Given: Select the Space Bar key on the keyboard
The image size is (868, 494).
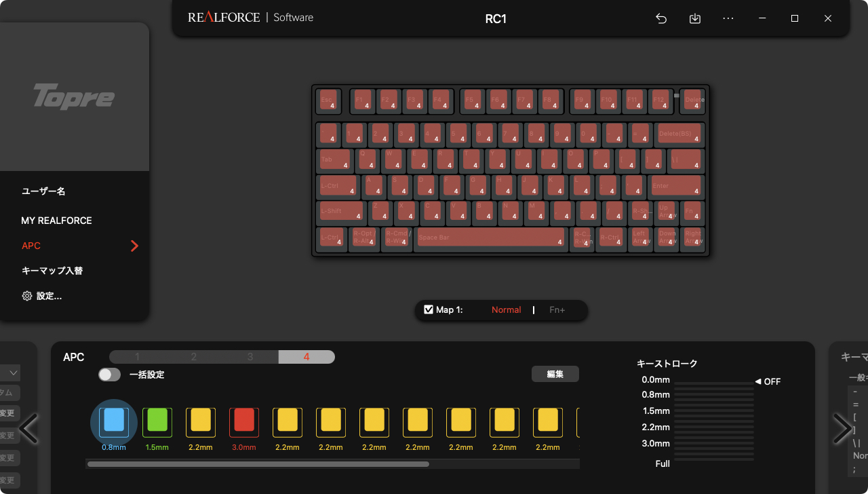Looking at the screenshot, I should (x=490, y=238).
